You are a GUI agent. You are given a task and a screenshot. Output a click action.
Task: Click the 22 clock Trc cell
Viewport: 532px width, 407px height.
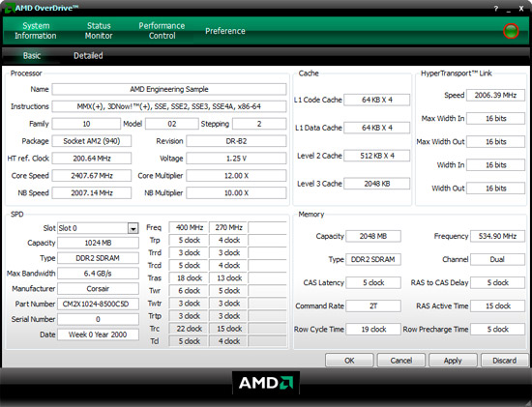[x=189, y=329]
